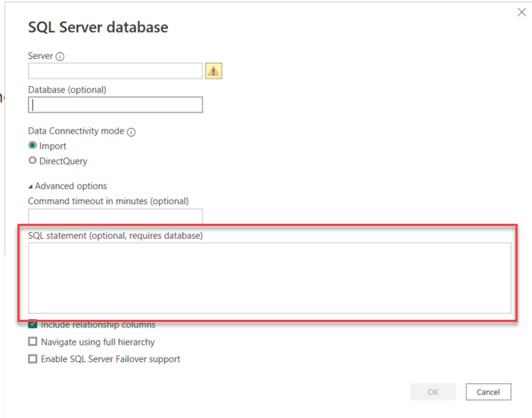
Task: Toggle Include relationship columns checkbox
Action: pos(32,324)
